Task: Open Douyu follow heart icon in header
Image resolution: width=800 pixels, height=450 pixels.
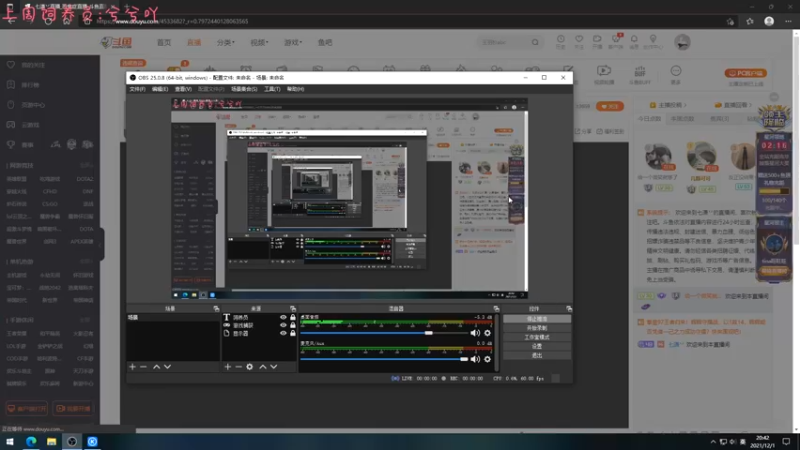Action: click(579, 41)
